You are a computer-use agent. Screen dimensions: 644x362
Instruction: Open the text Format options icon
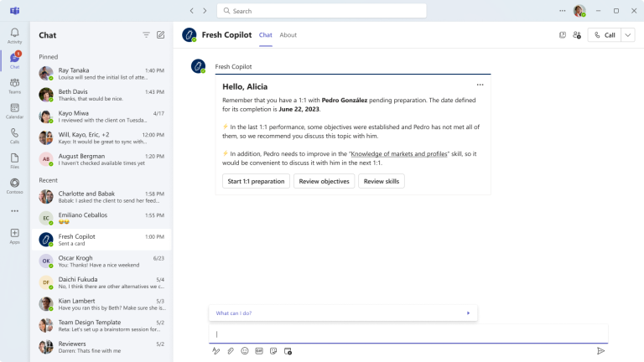[216, 351]
